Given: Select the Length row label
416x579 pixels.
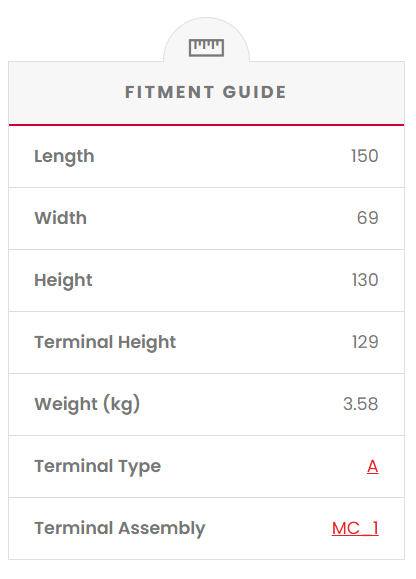Looking at the screenshot, I should tap(64, 157).
